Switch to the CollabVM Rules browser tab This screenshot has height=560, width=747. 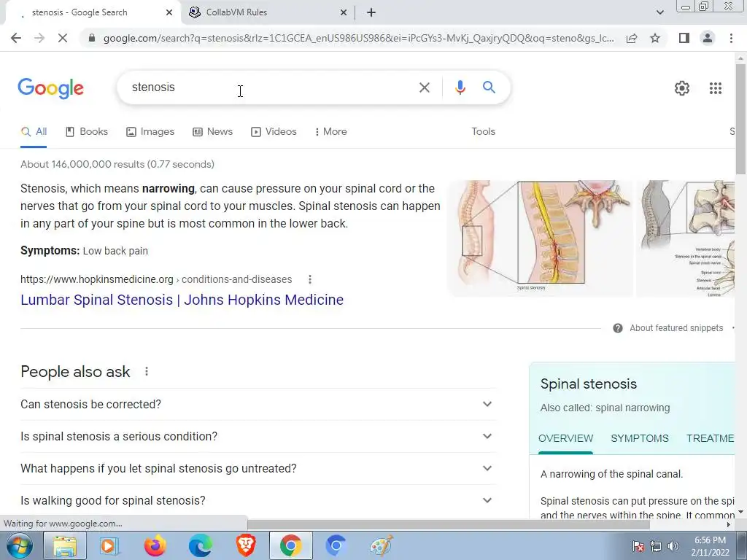pyautogui.click(x=268, y=12)
